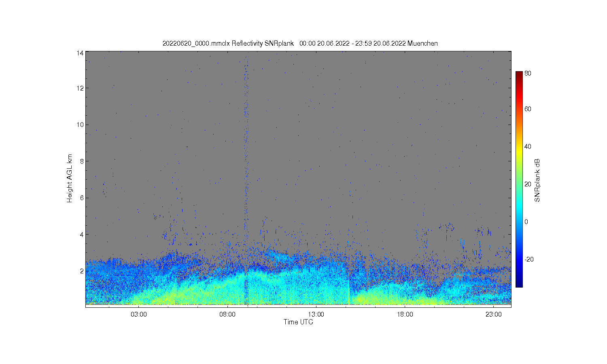Click the colorbar value 60 label
This screenshot has width=607, height=364.
click(x=528, y=109)
